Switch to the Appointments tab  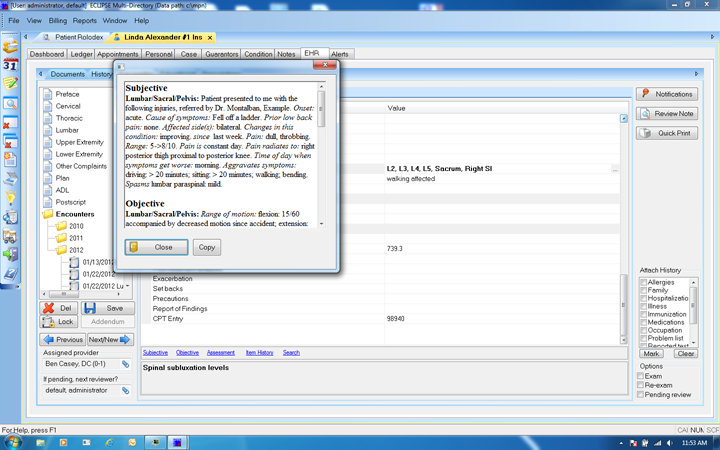118,54
